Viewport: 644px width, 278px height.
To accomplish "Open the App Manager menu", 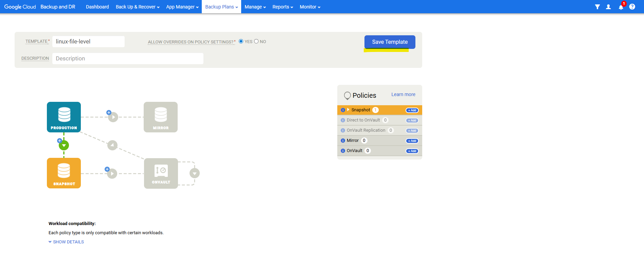I will [x=182, y=7].
